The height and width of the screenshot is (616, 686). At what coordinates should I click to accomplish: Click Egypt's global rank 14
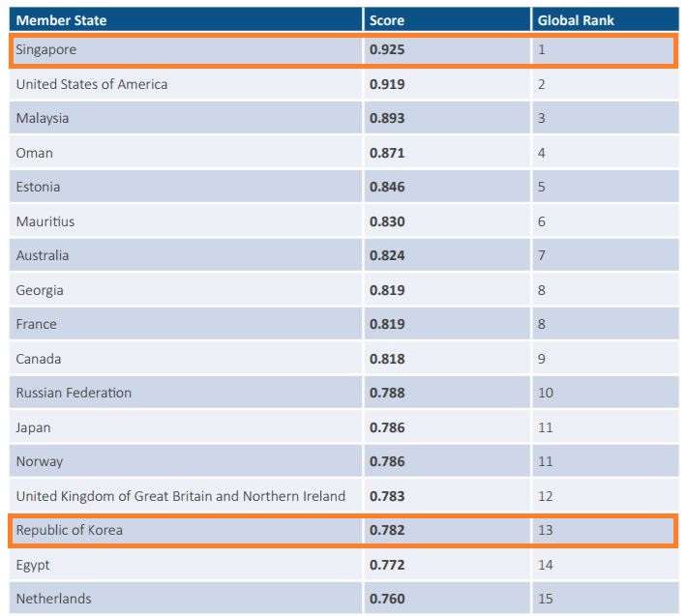point(546,565)
